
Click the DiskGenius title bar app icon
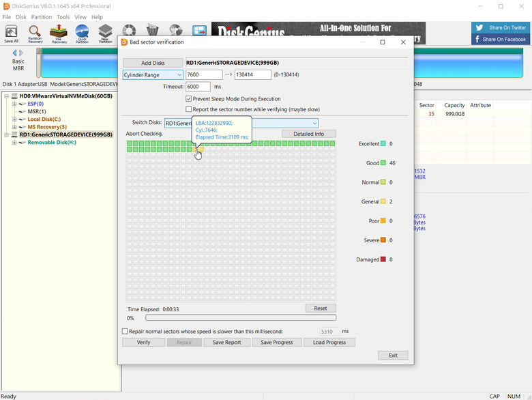6,6
